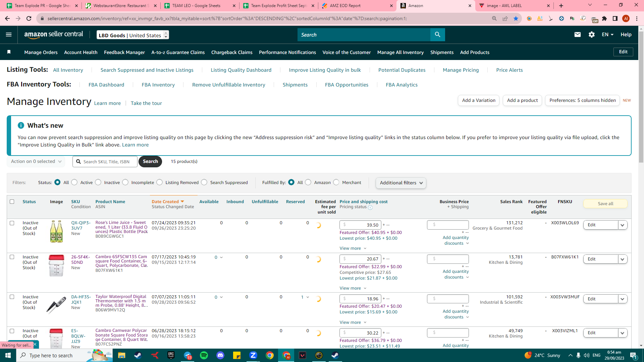Bookmark this page with the star icon
644x362 pixels.
[516, 18]
